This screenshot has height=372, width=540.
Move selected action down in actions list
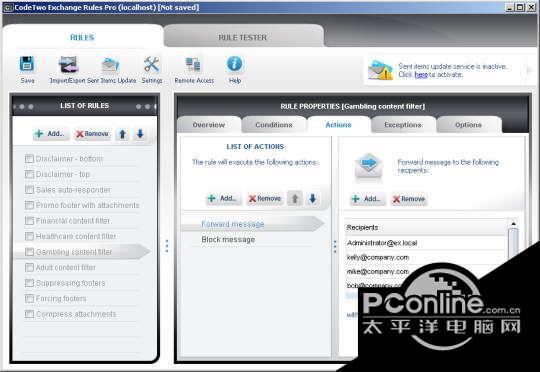[312, 198]
